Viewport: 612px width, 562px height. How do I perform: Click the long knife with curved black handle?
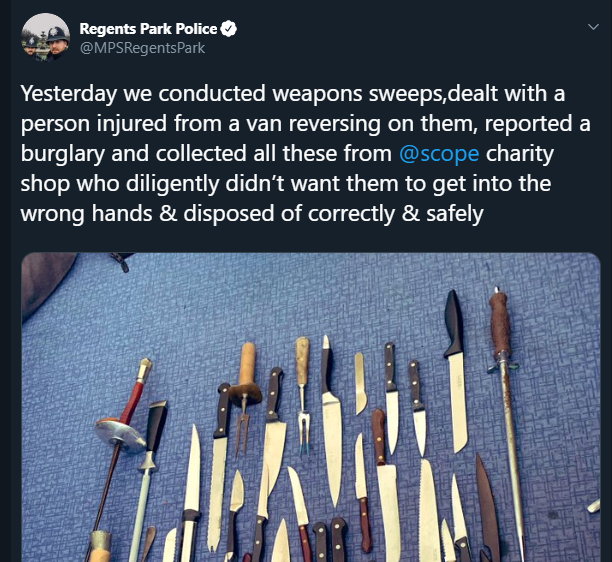click(456, 371)
